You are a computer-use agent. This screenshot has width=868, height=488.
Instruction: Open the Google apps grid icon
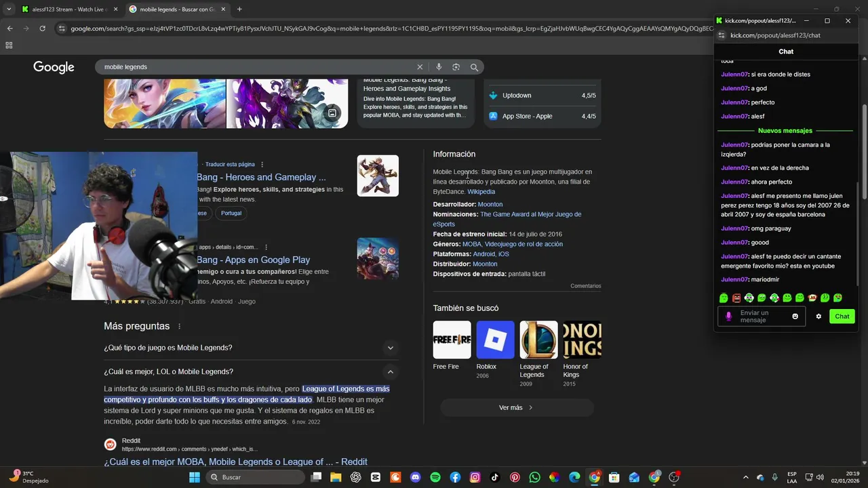tap(9, 45)
